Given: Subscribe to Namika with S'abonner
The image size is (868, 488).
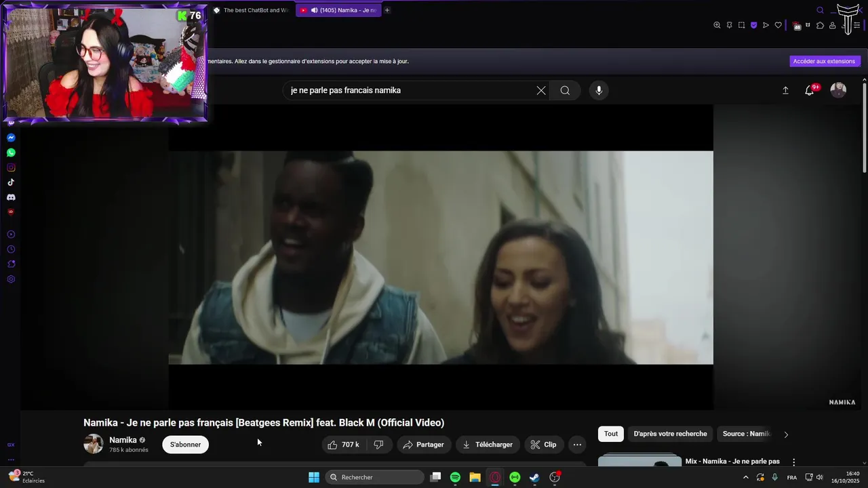Looking at the screenshot, I should coord(185,445).
